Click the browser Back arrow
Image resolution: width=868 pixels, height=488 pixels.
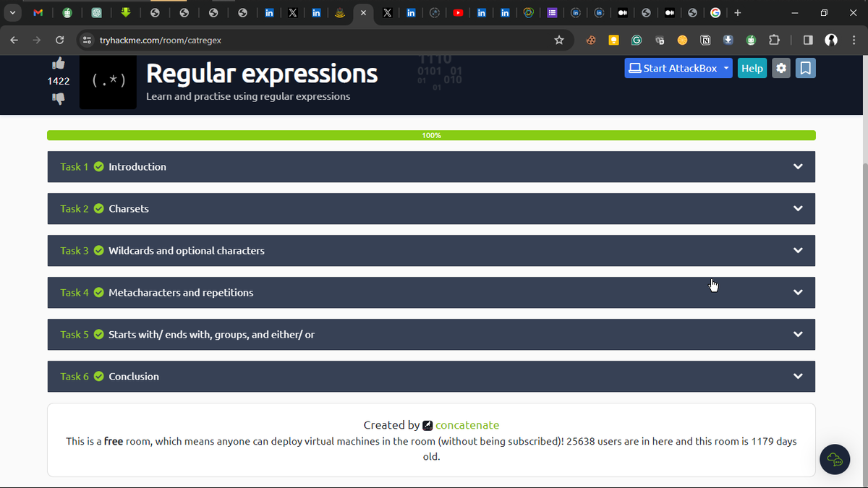pyautogui.click(x=14, y=40)
